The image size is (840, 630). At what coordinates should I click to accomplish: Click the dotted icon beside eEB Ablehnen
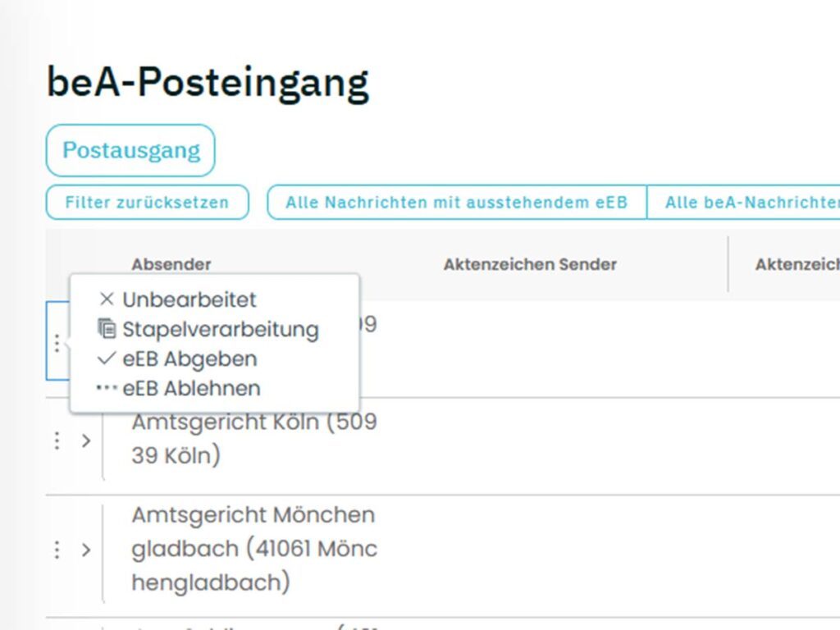tap(105, 387)
